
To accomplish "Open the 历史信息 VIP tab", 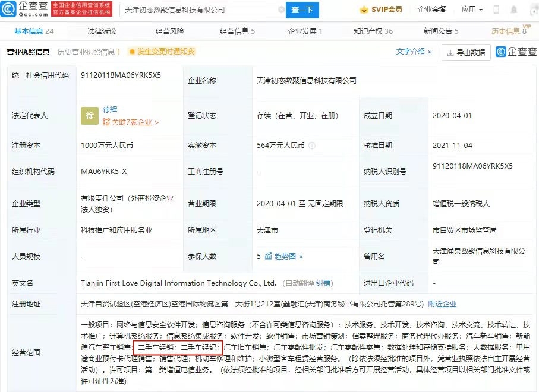I will pos(511,30).
